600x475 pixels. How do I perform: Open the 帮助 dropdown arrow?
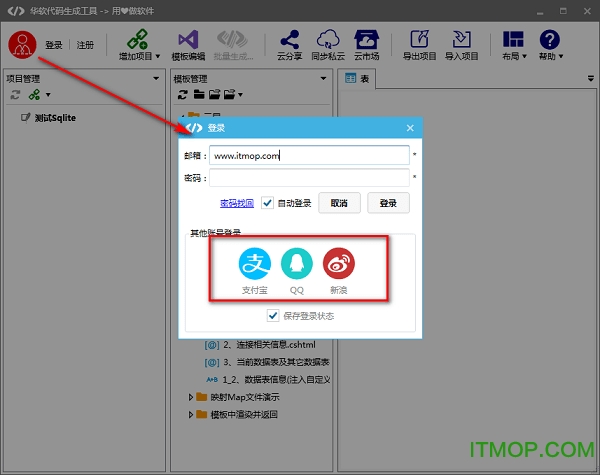click(561, 56)
